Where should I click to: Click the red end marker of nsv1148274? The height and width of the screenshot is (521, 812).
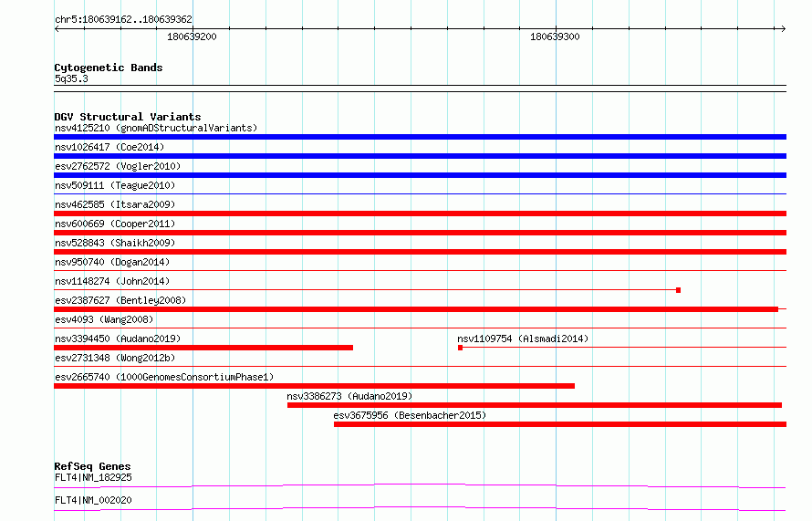679,290
